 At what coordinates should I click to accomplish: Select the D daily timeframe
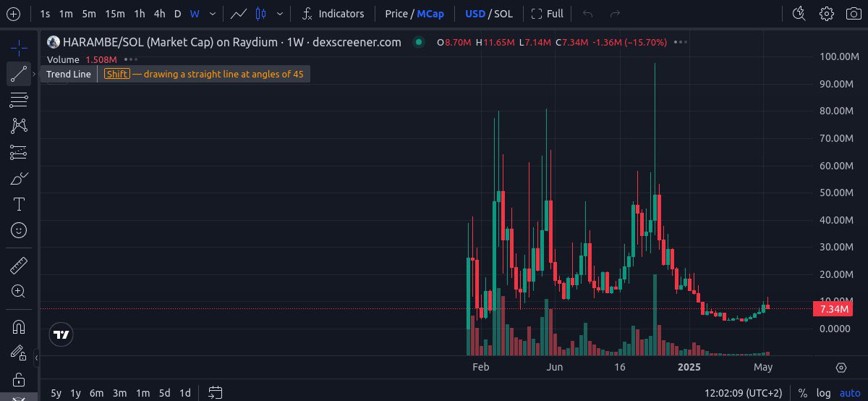(x=177, y=14)
